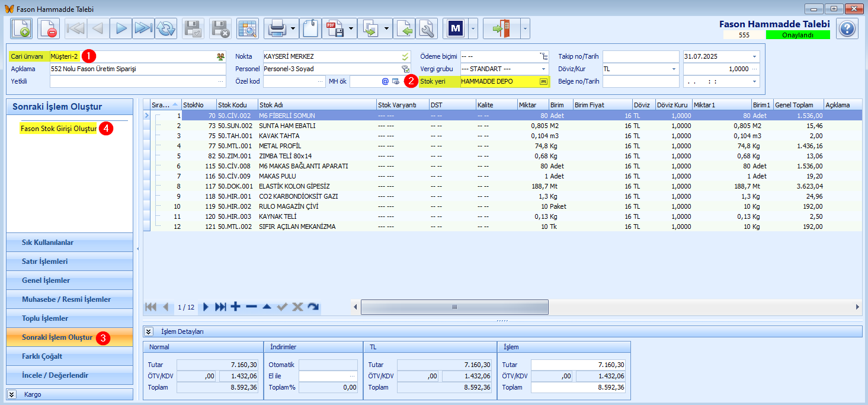The width and height of the screenshot is (868, 405).
Task: Click the @ email icon next to MH ök
Action: [385, 81]
